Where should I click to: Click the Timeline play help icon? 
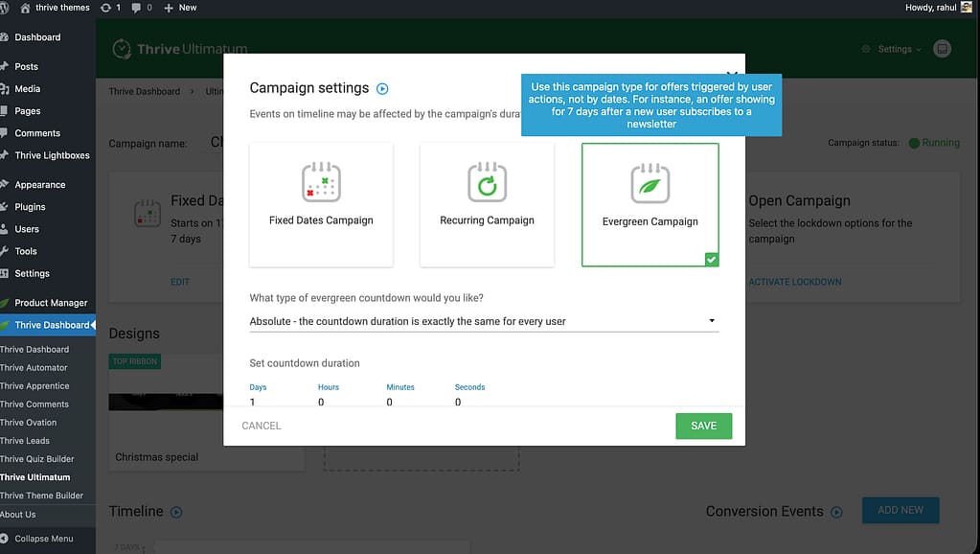coord(176,512)
